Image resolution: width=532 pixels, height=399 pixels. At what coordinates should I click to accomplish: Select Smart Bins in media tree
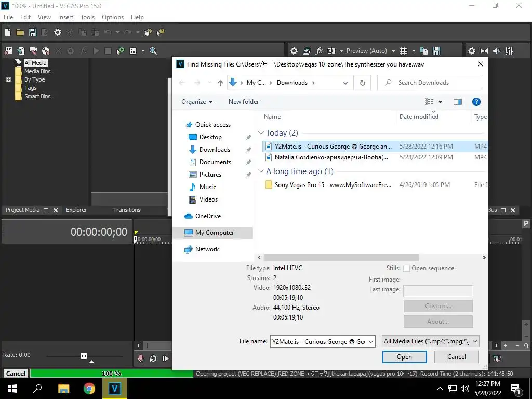pos(37,96)
